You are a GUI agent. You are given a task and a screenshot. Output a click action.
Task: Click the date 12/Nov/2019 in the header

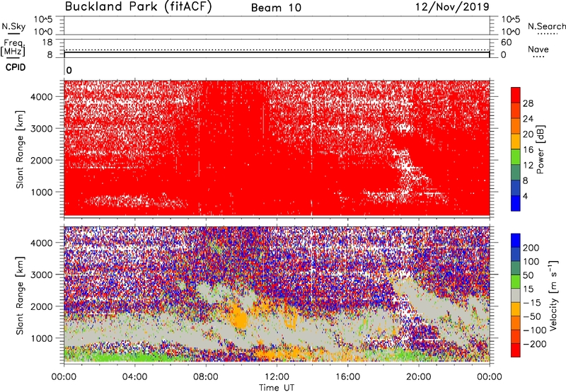pyautogui.click(x=452, y=6)
